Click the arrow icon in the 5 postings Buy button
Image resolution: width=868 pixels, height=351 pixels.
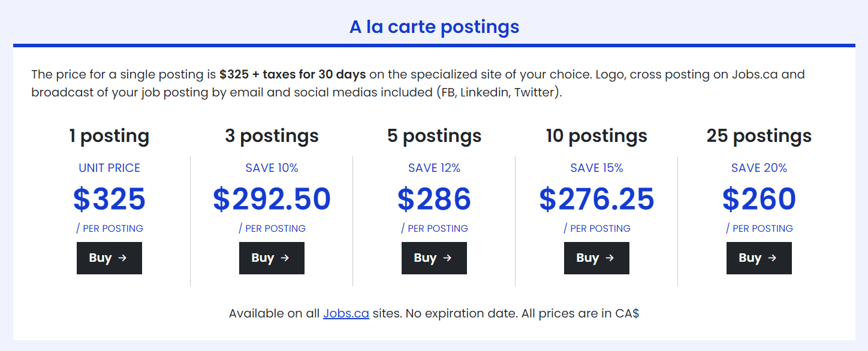(447, 258)
